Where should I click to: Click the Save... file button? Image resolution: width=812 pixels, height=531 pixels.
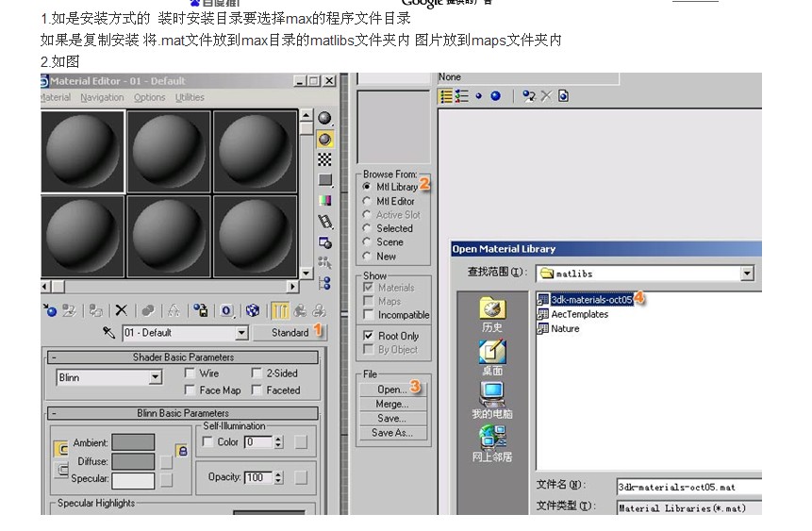click(392, 418)
